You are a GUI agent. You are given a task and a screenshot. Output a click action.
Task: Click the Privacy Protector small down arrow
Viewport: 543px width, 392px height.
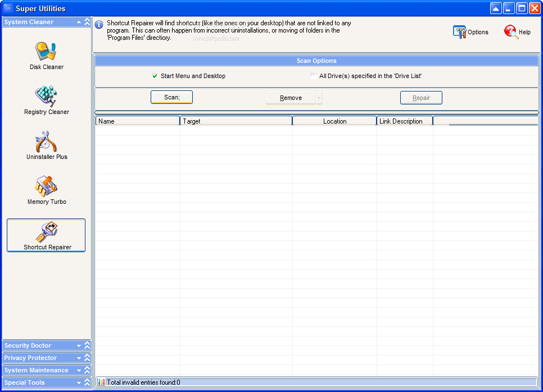pyautogui.click(x=79, y=358)
